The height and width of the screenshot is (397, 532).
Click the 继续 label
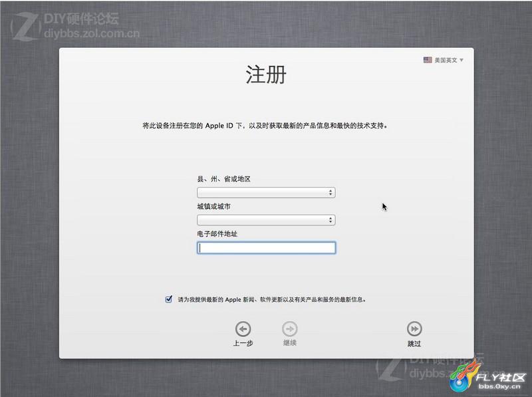[290, 343]
